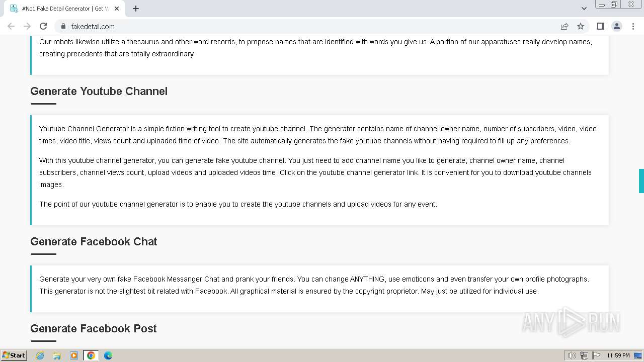This screenshot has width=644, height=362.
Task: Click the browser back arrow
Action: (x=11, y=26)
